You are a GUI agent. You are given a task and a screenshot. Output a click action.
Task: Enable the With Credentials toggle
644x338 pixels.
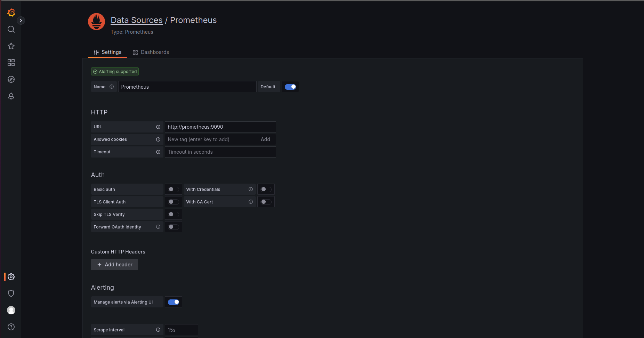point(266,190)
